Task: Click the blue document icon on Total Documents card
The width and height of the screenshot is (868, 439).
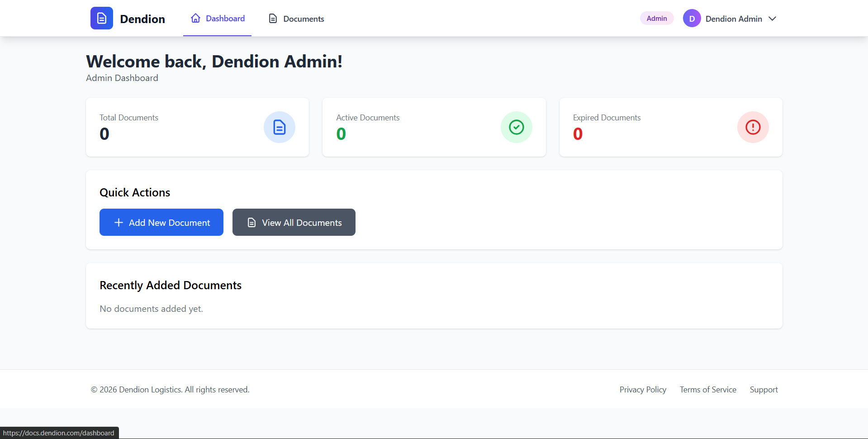Action: pos(279,127)
